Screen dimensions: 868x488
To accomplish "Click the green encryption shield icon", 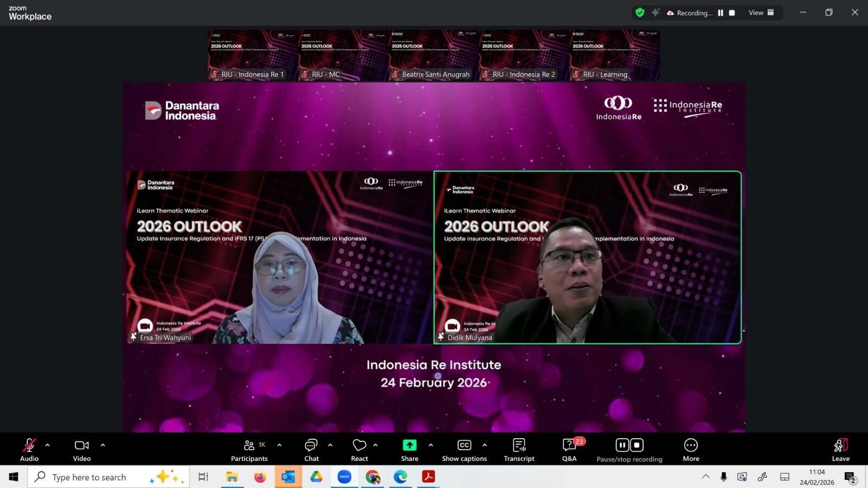I will tap(640, 12).
